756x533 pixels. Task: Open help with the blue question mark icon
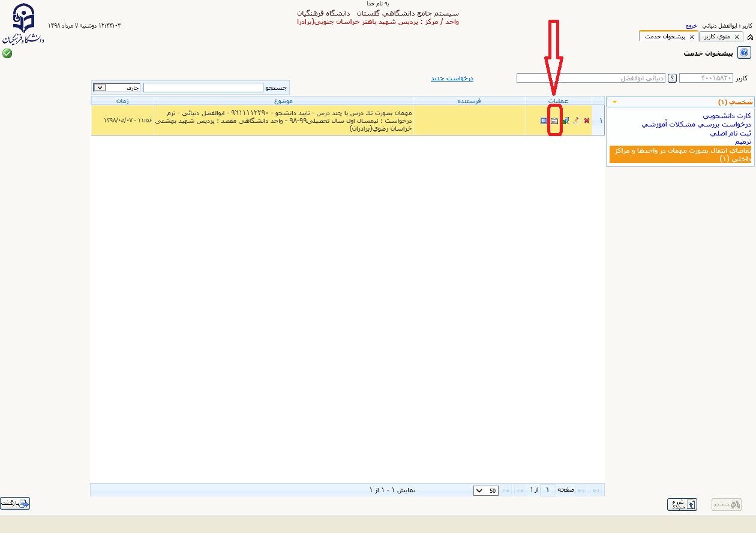pyautogui.click(x=744, y=53)
